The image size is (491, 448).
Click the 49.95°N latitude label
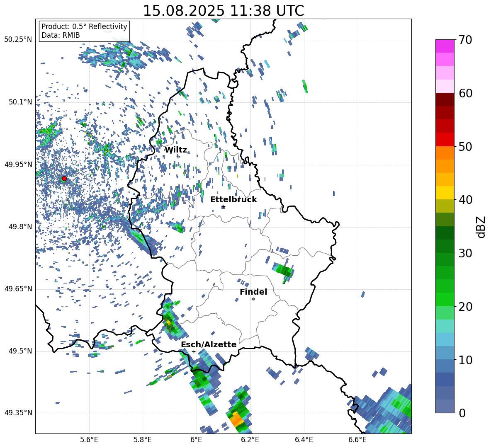pyautogui.click(x=18, y=164)
